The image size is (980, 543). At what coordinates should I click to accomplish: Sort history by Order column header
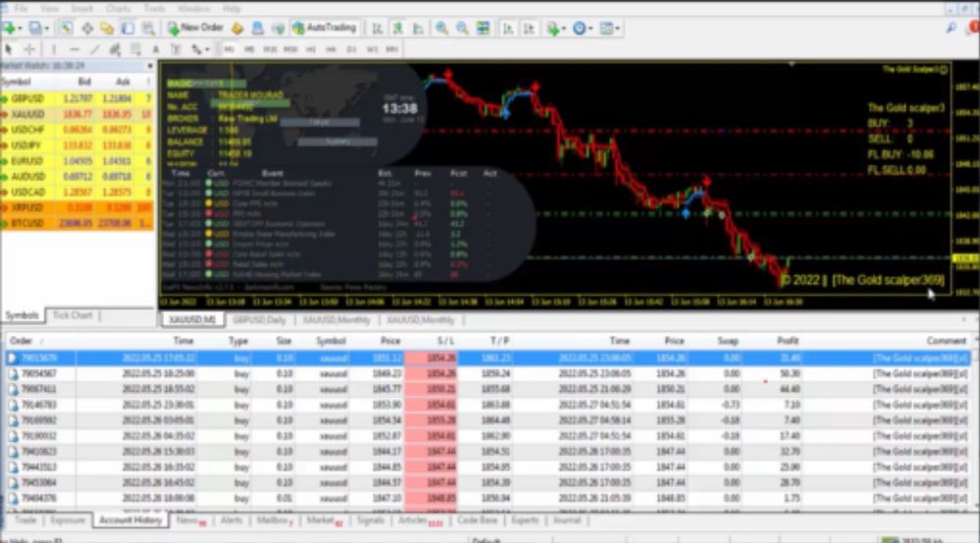tap(22, 341)
